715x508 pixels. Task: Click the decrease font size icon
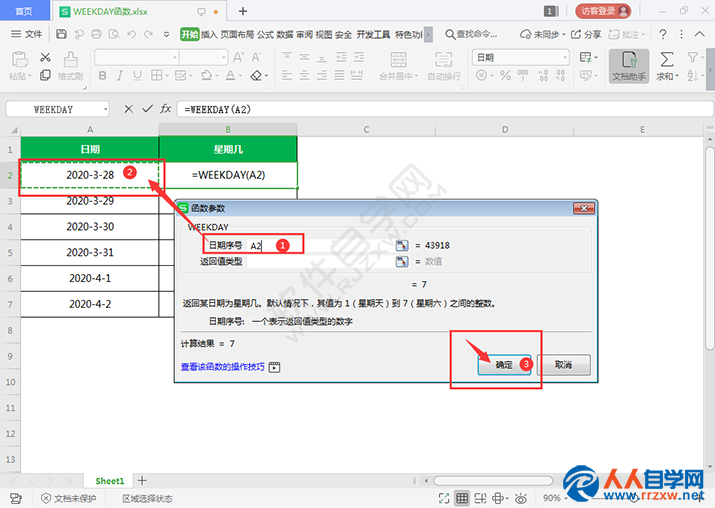[x=256, y=57]
